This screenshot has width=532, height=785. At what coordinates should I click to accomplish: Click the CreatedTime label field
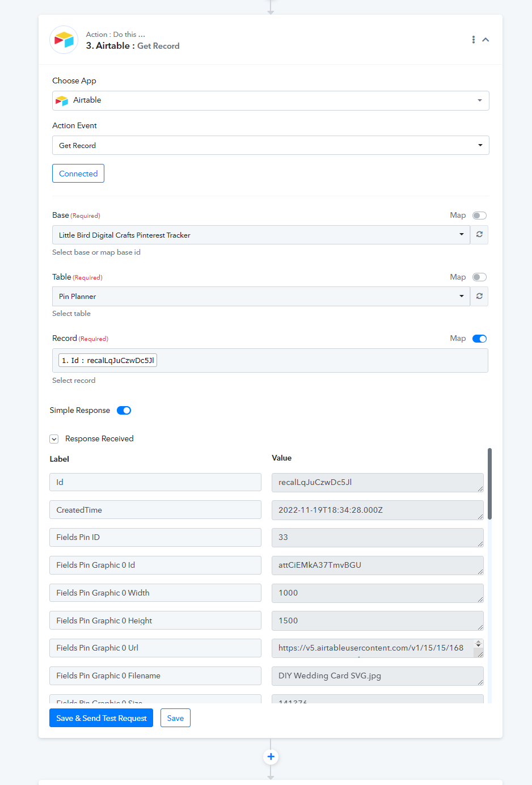click(155, 510)
